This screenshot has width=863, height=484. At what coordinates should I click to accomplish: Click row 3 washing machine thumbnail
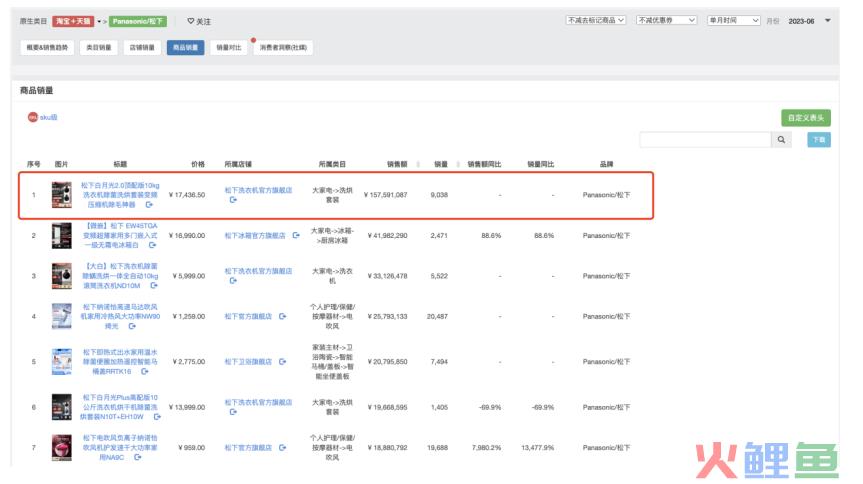(62, 276)
